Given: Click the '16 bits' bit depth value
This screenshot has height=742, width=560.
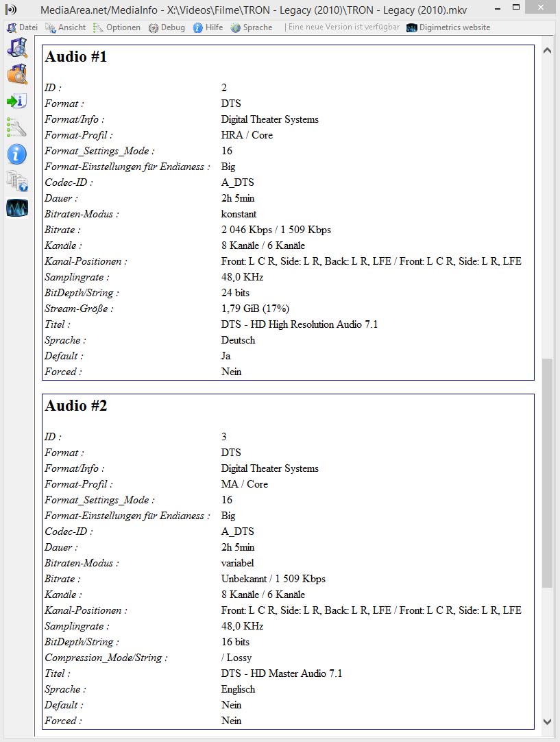Looking at the screenshot, I should [235, 642].
